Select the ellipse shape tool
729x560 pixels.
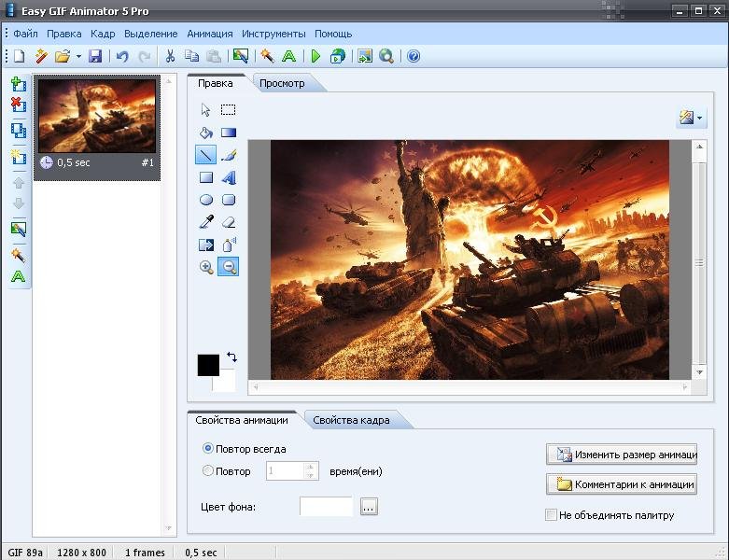(x=206, y=200)
